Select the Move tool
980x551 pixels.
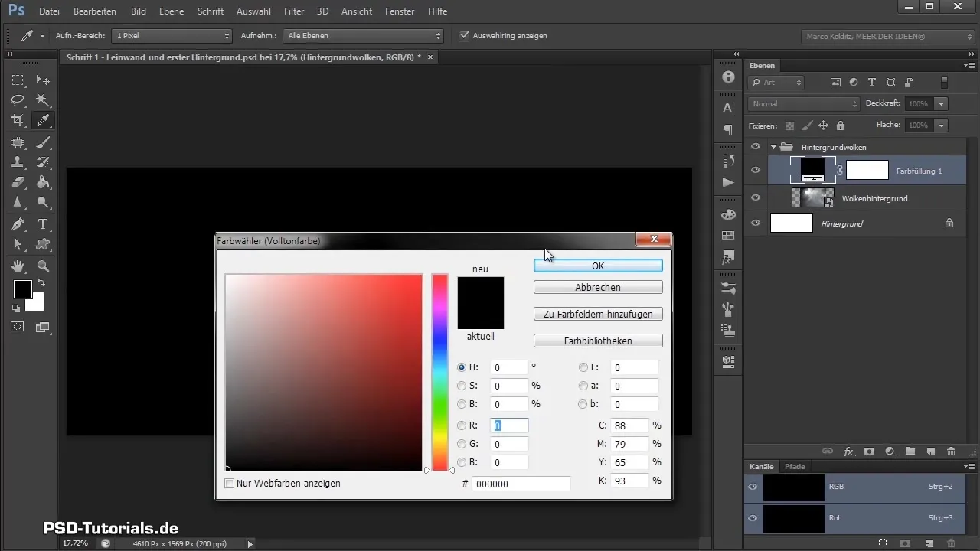click(44, 80)
